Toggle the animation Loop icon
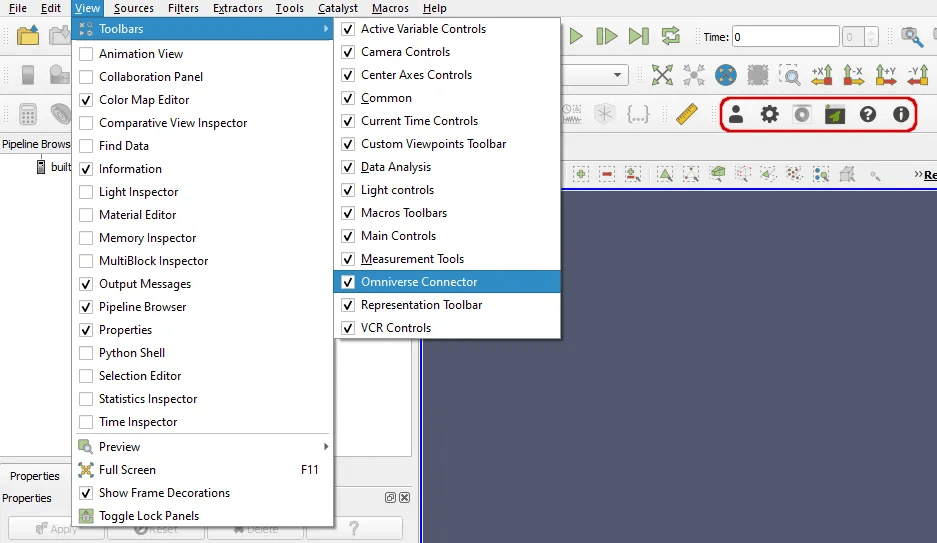 669,37
